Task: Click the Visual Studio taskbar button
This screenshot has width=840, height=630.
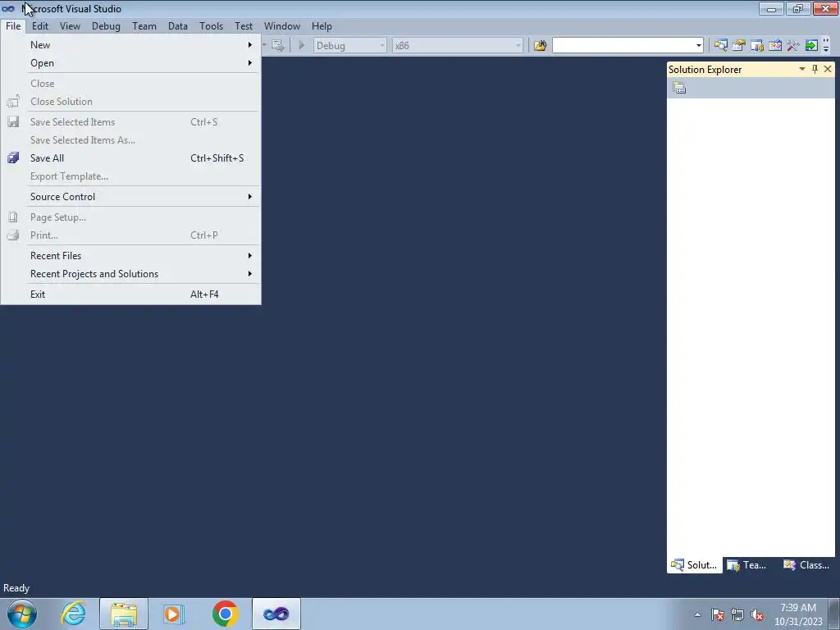Action: click(x=276, y=614)
